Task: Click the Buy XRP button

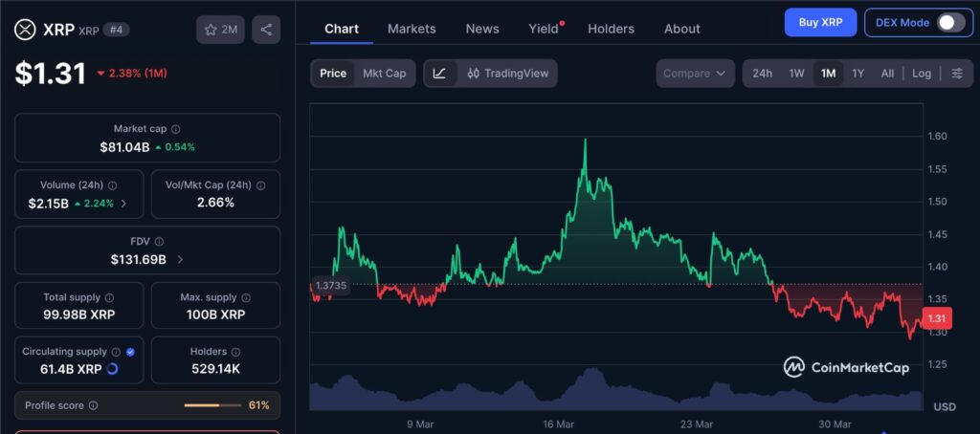Action: (820, 23)
